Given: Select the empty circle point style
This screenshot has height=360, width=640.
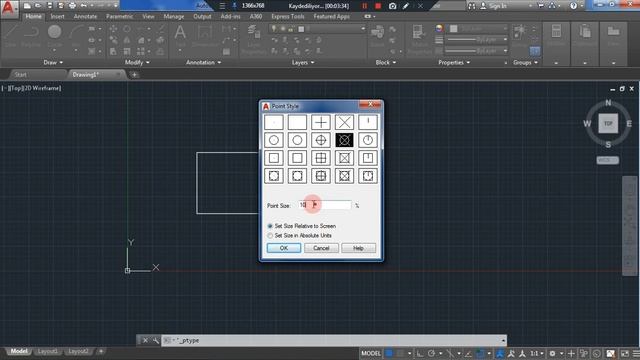Looking at the screenshot, I should click(297, 140).
